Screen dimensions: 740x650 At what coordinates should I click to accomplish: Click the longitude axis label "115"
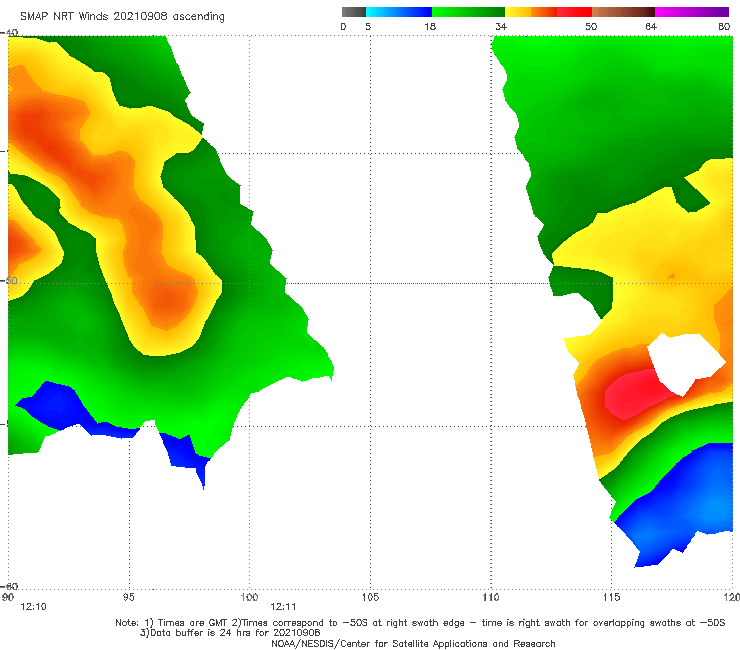point(611,597)
